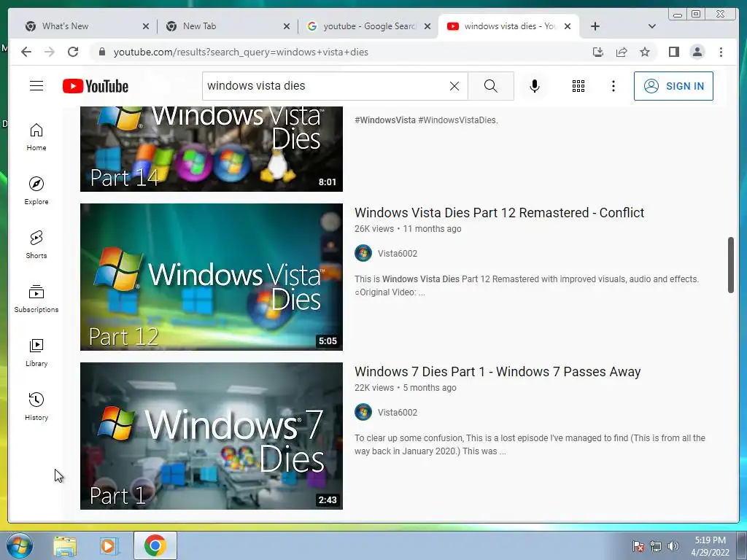This screenshot has height=560, width=747.
Task: Click the #WindowsVista hashtag text
Action: pos(385,120)
